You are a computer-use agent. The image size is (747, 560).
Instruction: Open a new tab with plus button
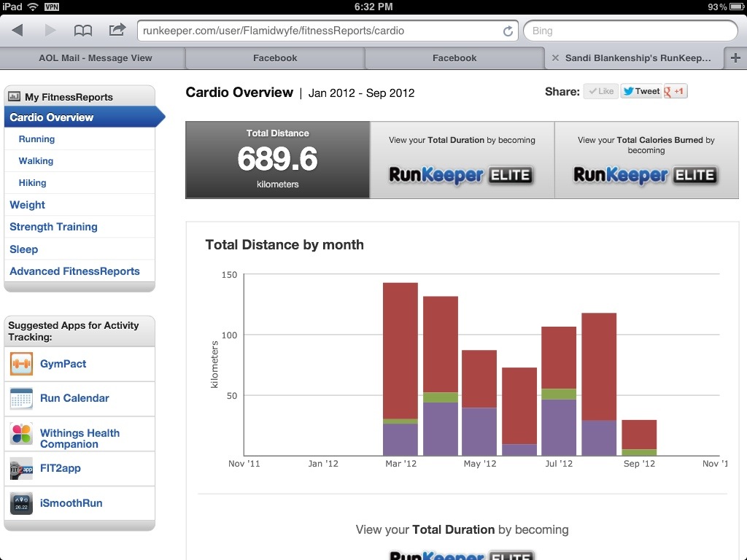735,58
